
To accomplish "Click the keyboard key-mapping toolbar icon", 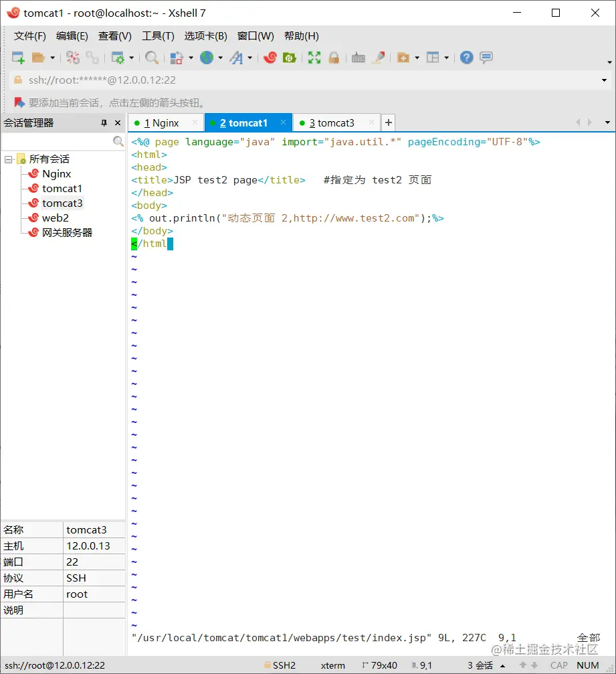I will [358, 58].
